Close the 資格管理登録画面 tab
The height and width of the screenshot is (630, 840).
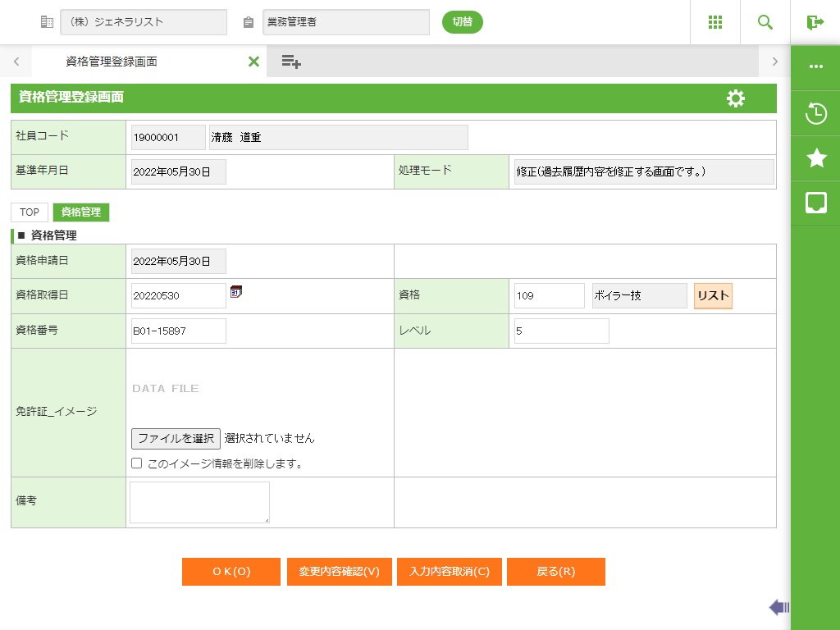253,62
